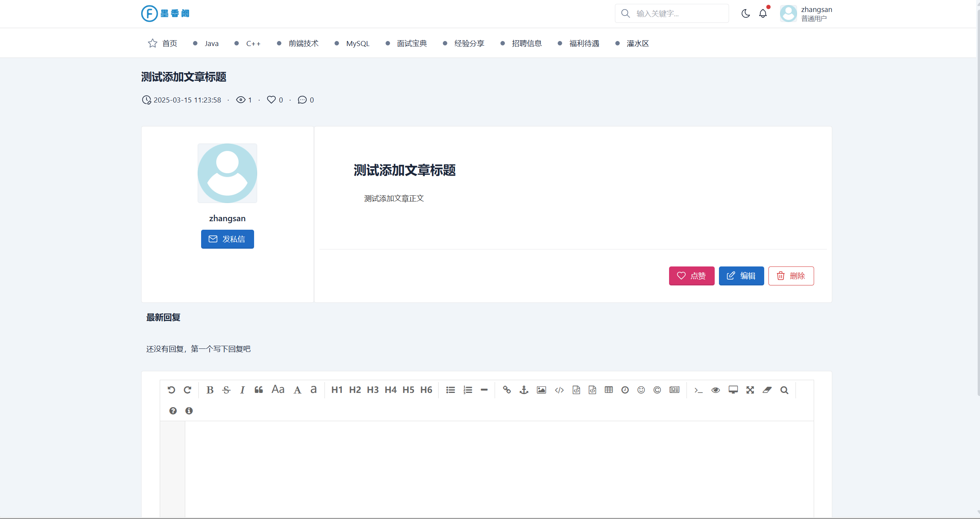
Task: Click the insert image icon
Action: [541, 390]
